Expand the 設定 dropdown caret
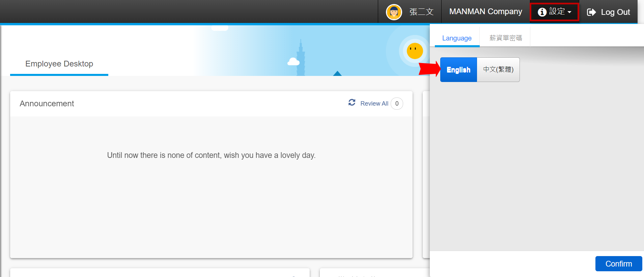 pos(569,12)
